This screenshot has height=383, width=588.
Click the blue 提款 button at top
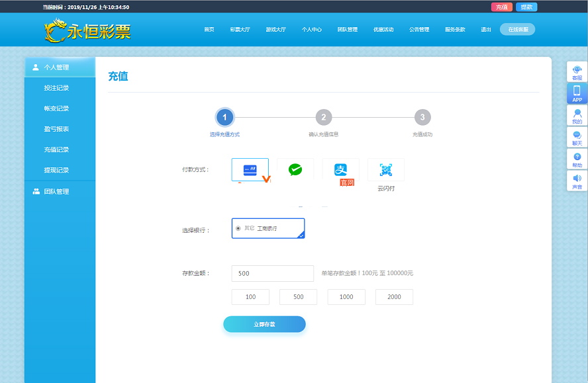pyautogui.click(x=526, y=7)
